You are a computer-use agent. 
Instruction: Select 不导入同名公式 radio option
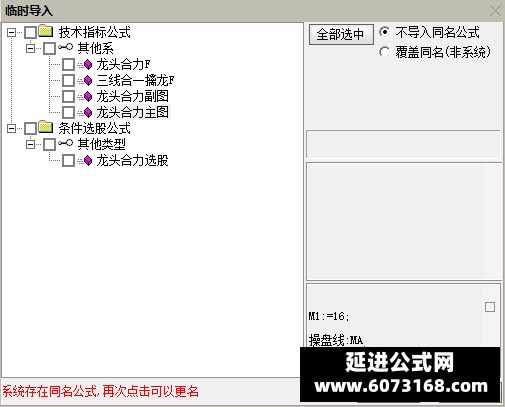click(384, 32)
